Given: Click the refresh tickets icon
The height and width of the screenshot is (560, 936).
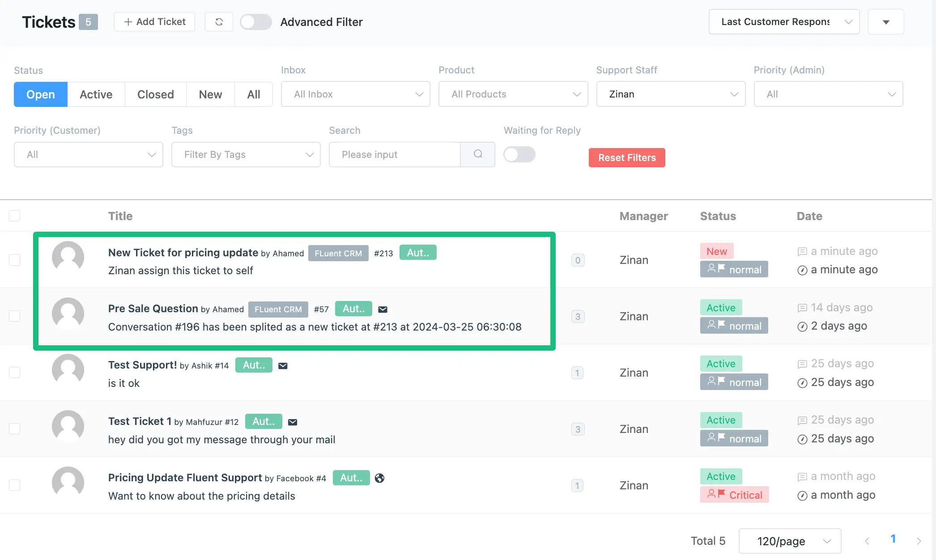Looking at the screenshot, I should (219, 21).
